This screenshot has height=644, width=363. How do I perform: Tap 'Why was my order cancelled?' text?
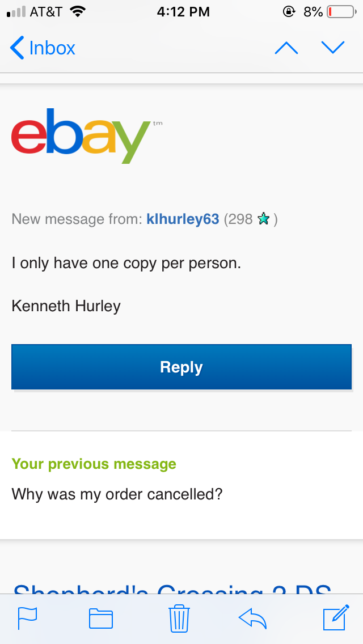[x=117, y=494]
